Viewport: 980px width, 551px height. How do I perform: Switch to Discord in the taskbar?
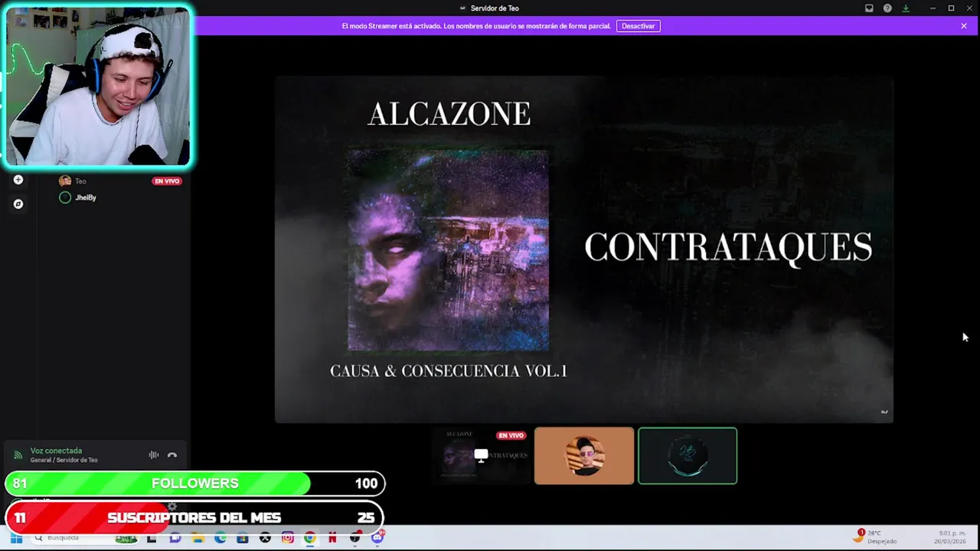coord(377,538)
